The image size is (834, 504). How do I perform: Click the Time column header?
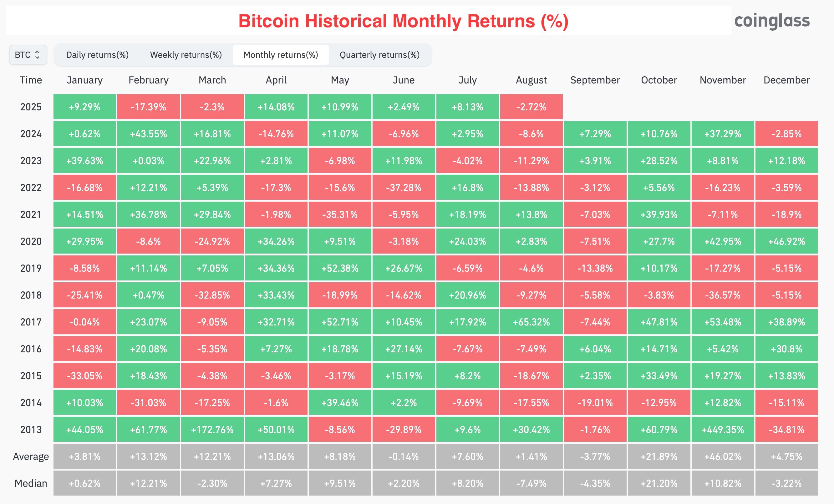click(x=31, y=80)
